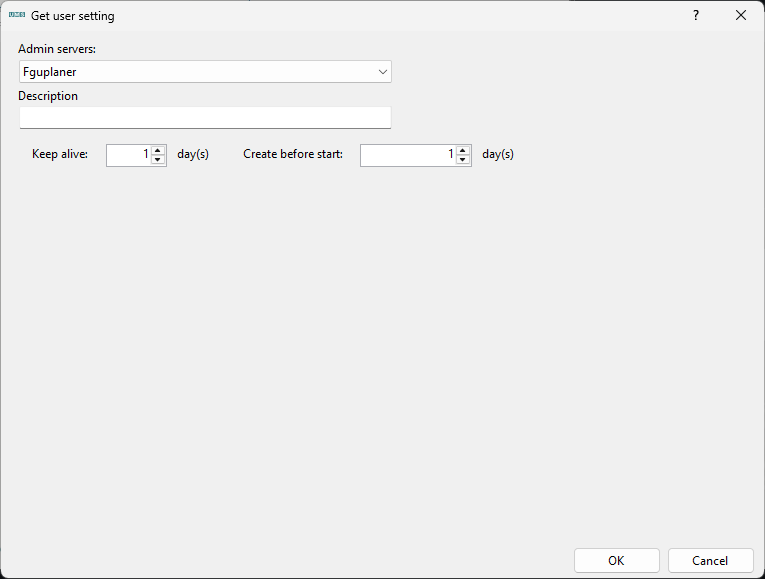This screenshot has width=765, height=579.
Task: Click the Get user setting title text
Action: [x=73, y=16]
